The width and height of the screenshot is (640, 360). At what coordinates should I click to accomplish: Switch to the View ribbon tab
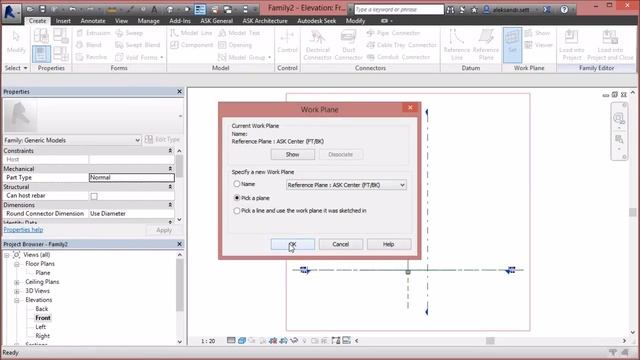pos(121,21)
